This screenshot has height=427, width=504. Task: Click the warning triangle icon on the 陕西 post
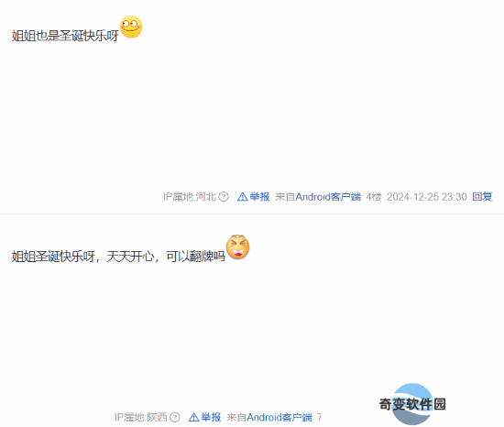click(194, 417)
